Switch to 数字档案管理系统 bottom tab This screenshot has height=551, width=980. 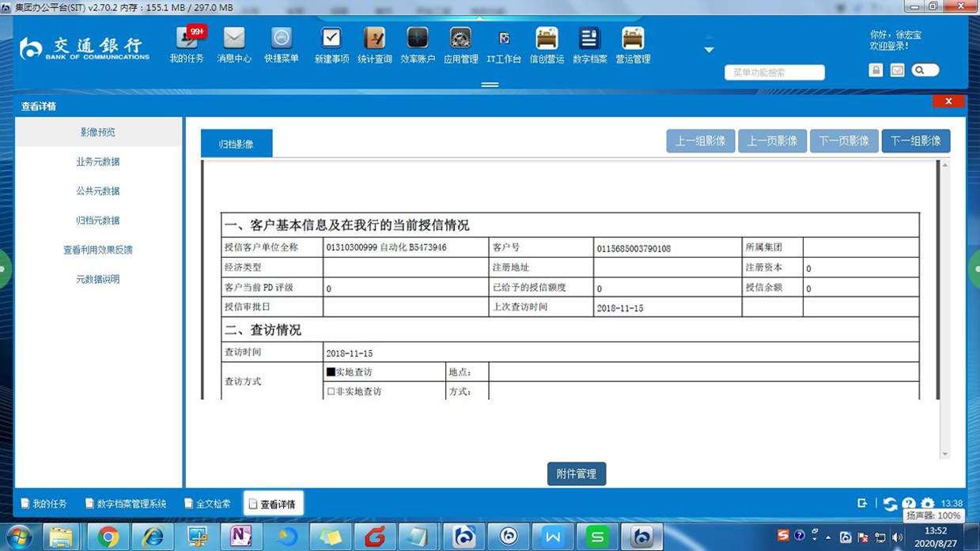coord(126,504)
